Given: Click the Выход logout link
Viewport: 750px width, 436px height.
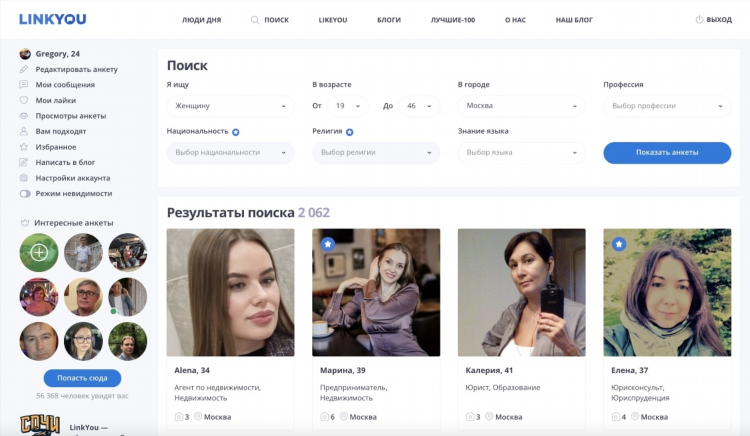Looking at the screenshot, I should click(719, 20).
